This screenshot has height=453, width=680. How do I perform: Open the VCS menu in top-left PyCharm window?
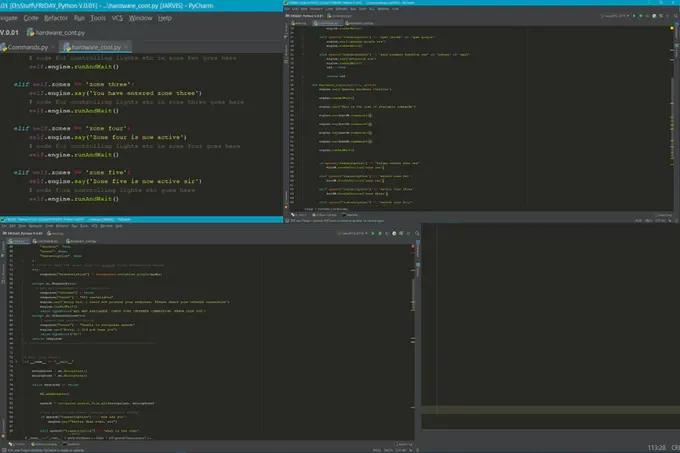pos(117,18)
